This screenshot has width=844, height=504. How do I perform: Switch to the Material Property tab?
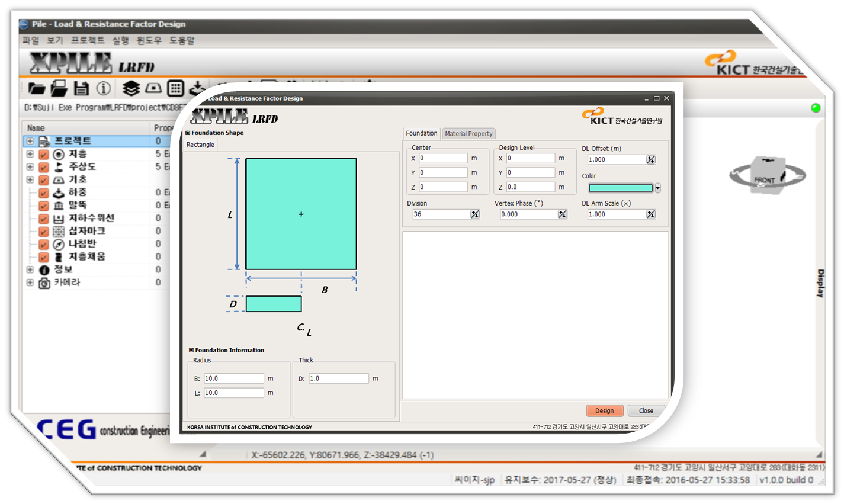[468, 134]
